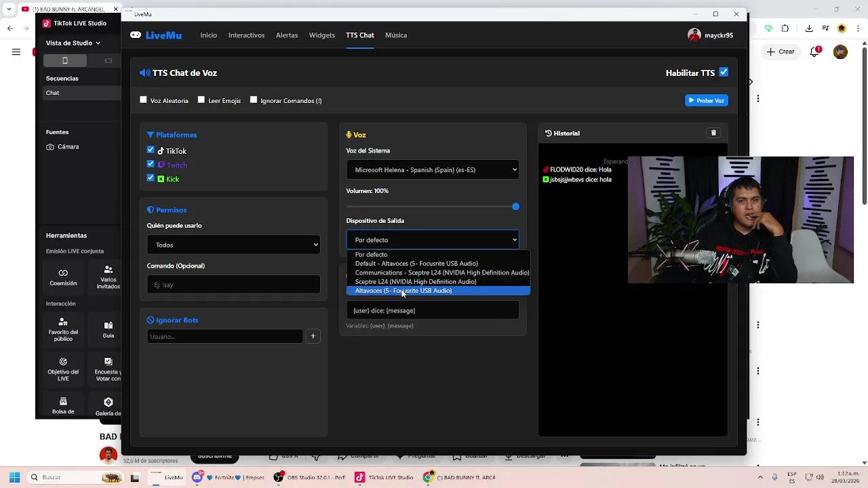Uncheck the Twitch platform checkbox

click(151, 164)
